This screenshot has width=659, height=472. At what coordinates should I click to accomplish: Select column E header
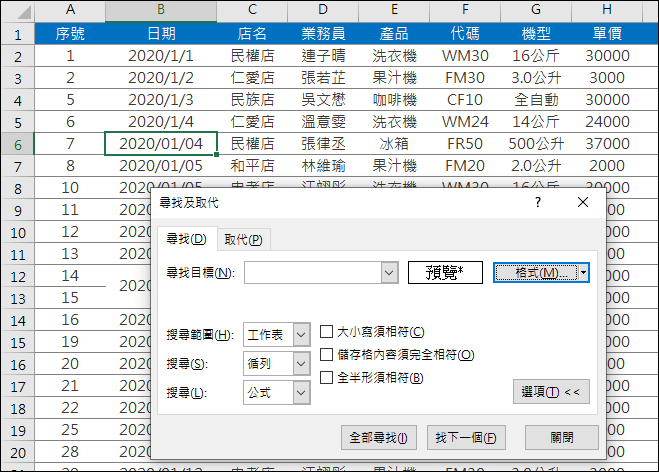click(x=394, y=10)
